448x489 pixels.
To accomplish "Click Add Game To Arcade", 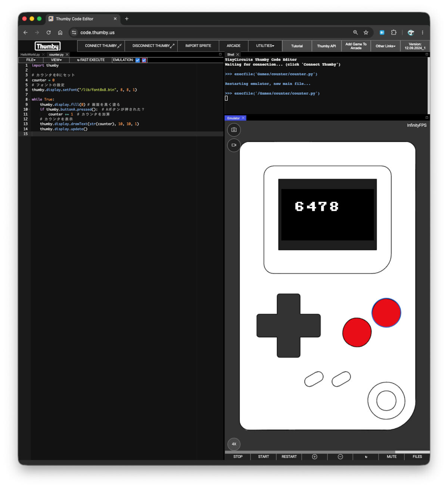I will point(356,46).
